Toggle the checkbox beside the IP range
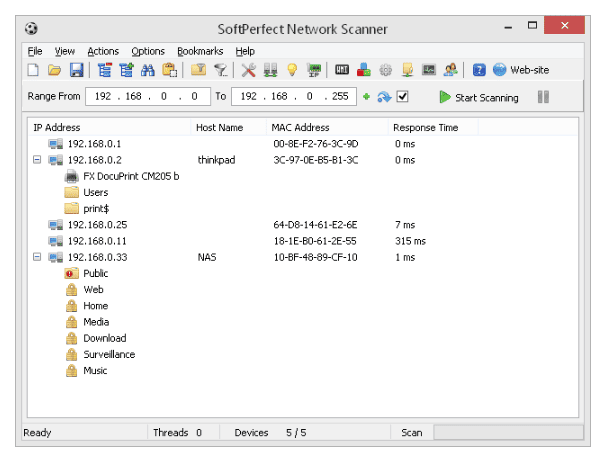 [403, 96]
